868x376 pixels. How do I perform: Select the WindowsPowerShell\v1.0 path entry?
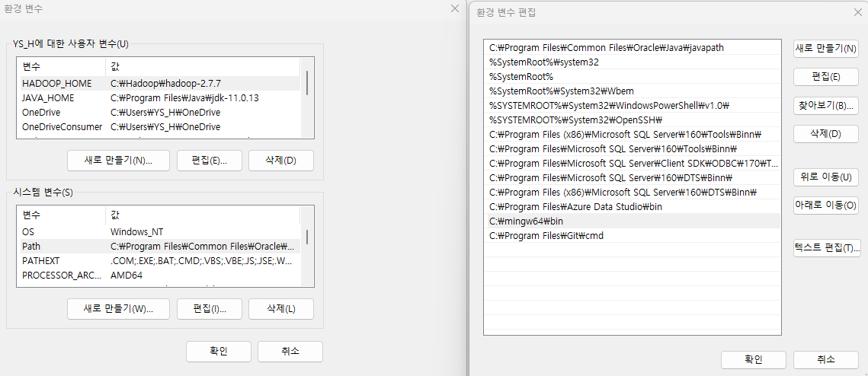[x=633, y=106]
